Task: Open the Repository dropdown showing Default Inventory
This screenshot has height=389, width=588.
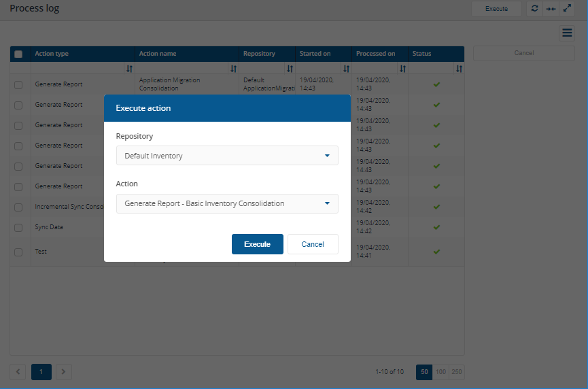Action: [x=227, y=156]
